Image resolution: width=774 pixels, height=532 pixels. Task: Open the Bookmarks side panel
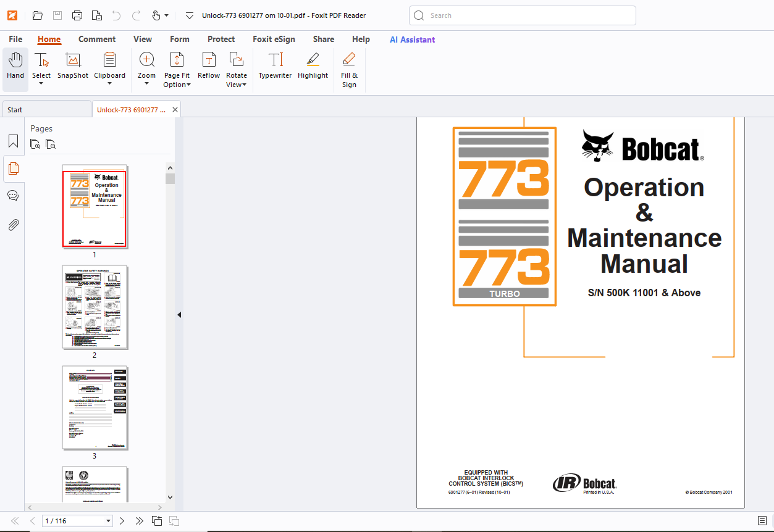click(13, 141)
